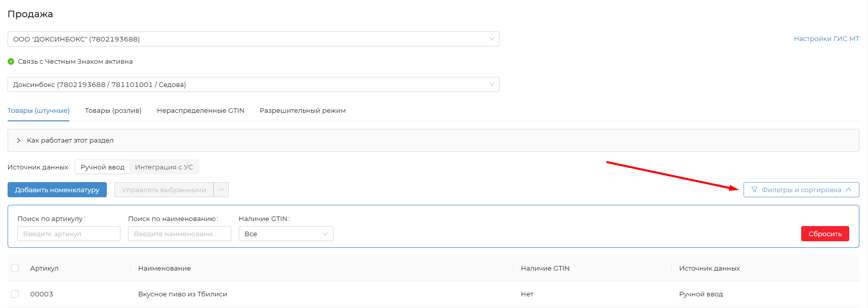Open the Настройки ГИС МТ link
Image resolution: width=868 pixels, height=308 pixels.
826,39
